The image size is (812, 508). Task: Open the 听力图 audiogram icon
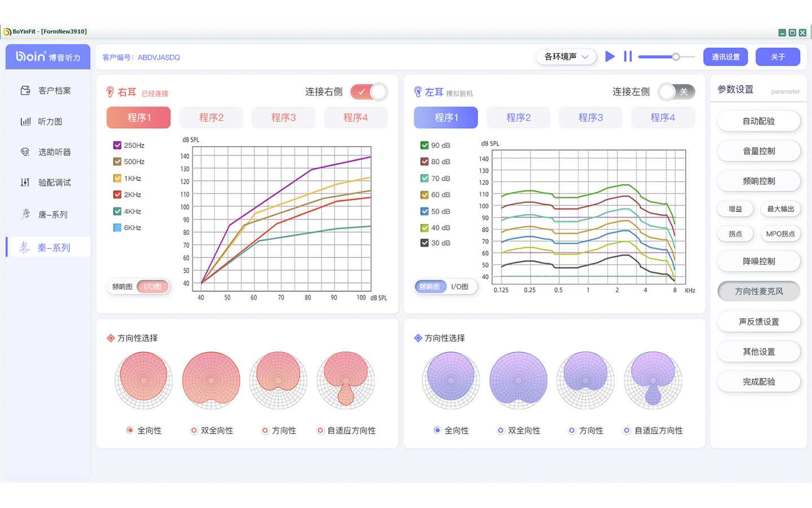(x=25, y=121)
